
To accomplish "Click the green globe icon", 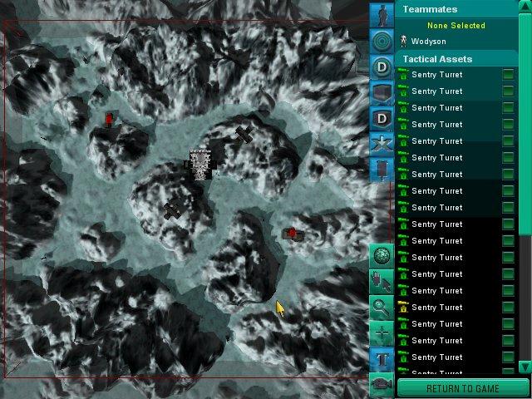I will [x=382, y=256].
